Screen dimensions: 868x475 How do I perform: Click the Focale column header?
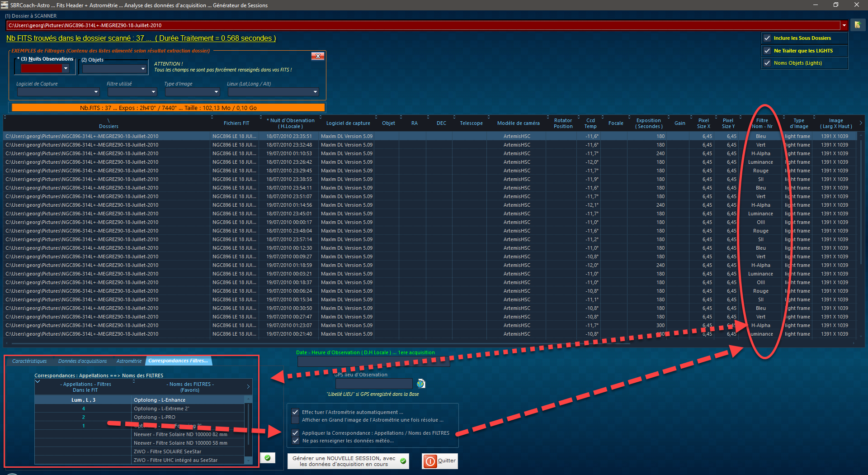click(x=616, y=123)
